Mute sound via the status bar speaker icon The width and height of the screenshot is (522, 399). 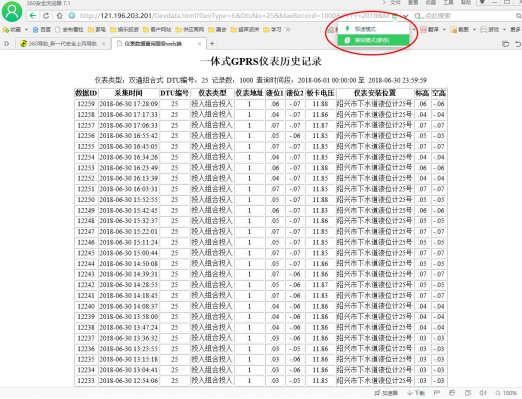[x=483, y=393]
